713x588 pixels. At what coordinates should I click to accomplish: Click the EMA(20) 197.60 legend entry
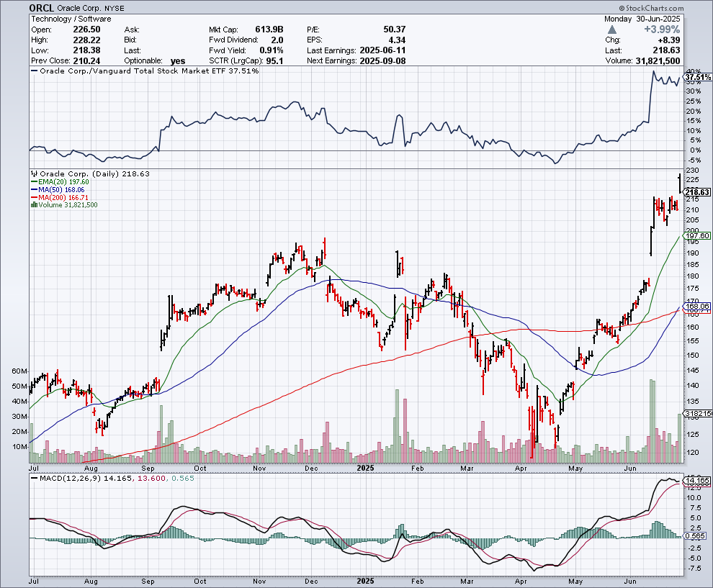click(60, 182)
